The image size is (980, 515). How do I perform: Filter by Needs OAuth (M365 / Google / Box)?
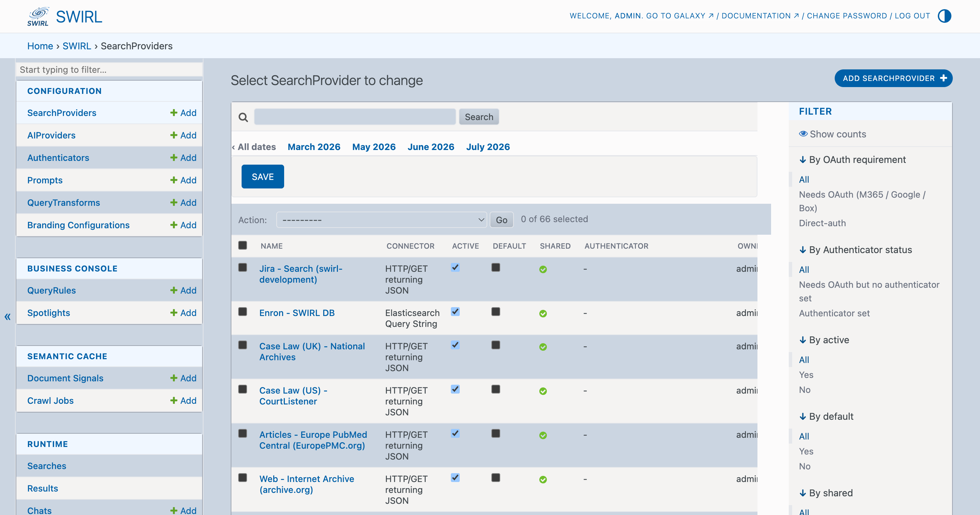coord(862,201)
